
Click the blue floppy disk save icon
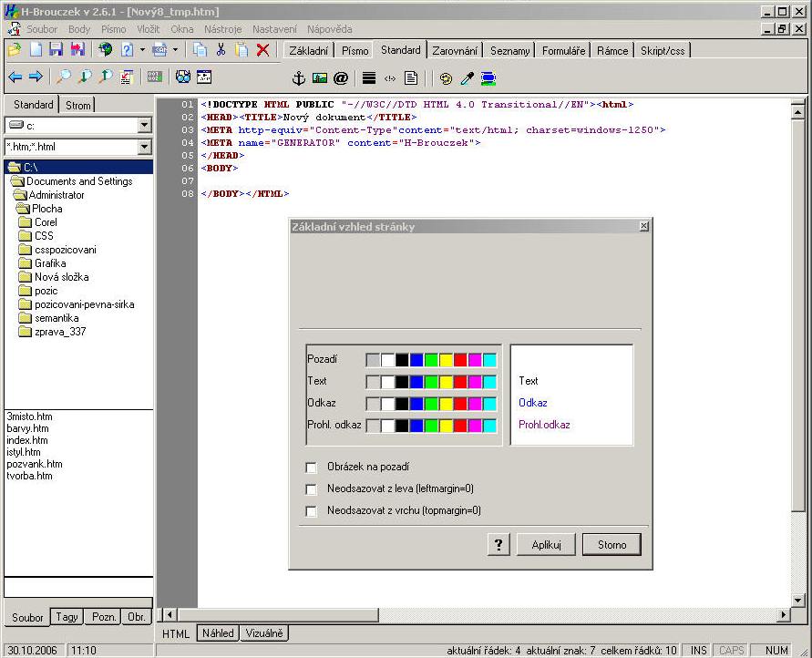coord(57,50)
